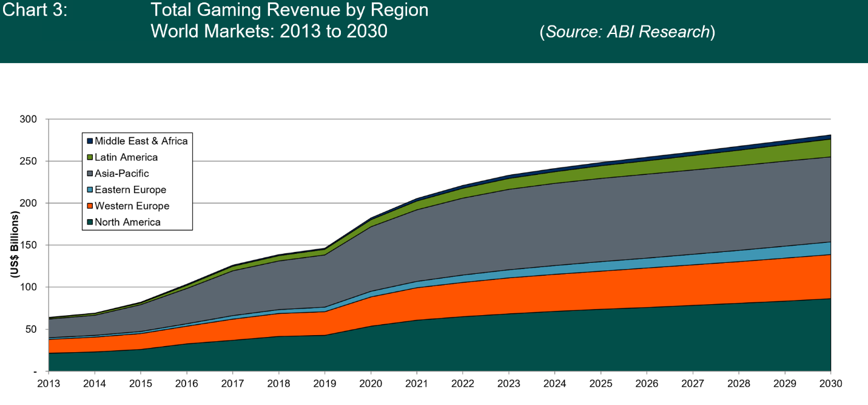Click the 'World Markets: 2013 to 2030' subtitle

(269, 32)
